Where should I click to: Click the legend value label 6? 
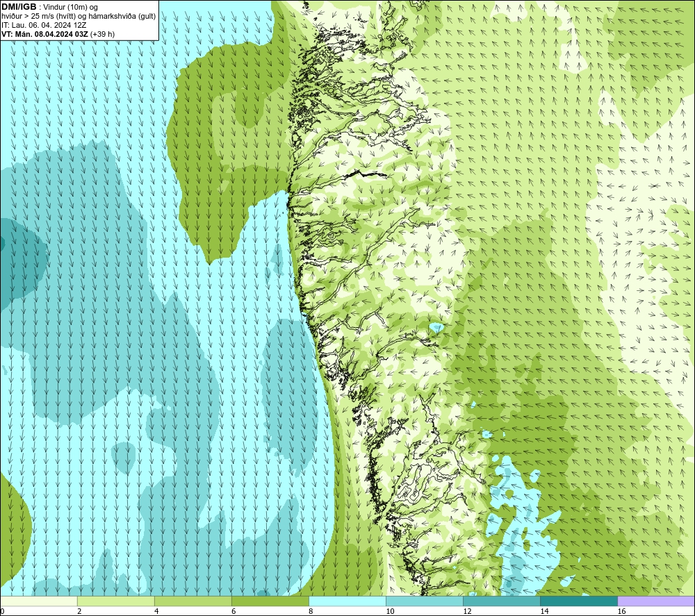[233, 611]
